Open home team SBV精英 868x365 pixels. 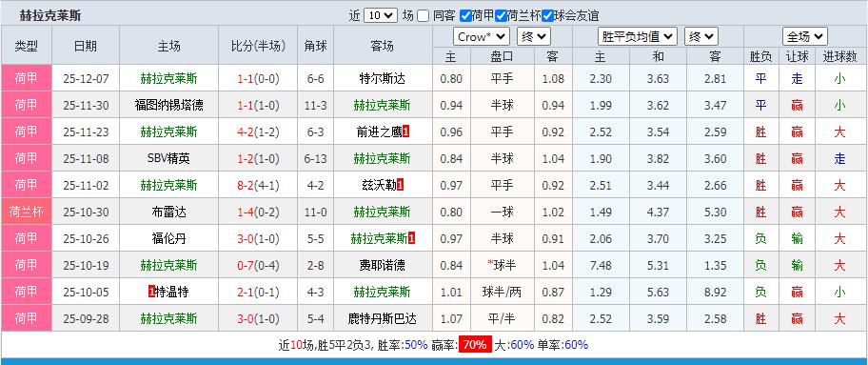coord(168,158)
